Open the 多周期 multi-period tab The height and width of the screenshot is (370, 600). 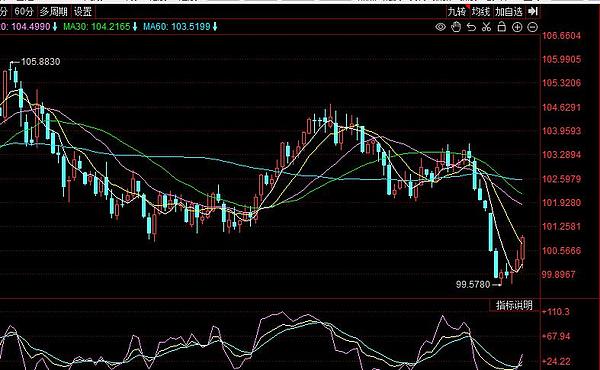tap(54, 12)
